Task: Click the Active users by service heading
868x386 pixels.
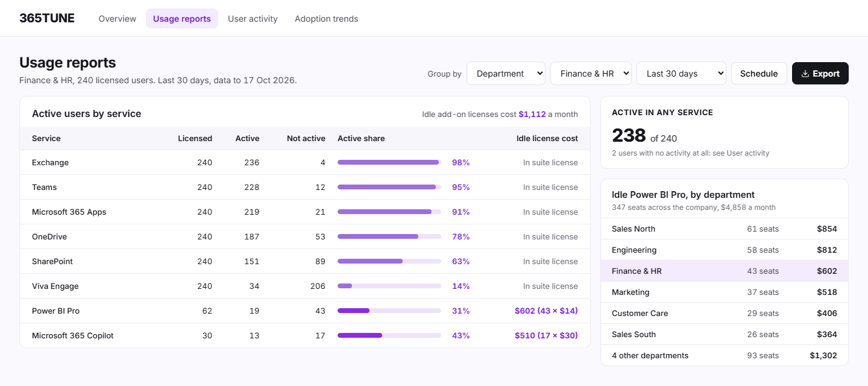Action: (86, 113)
